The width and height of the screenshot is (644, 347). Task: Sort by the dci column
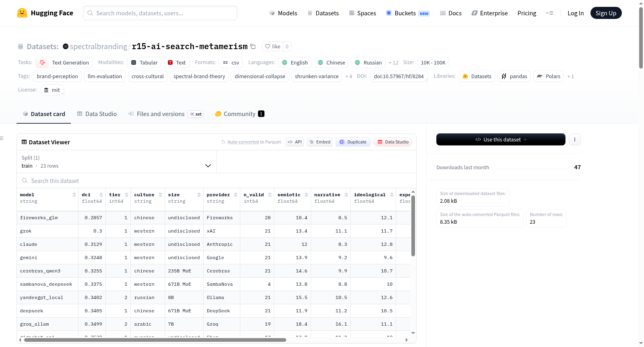pyautogui.click(x=101, y=195)
